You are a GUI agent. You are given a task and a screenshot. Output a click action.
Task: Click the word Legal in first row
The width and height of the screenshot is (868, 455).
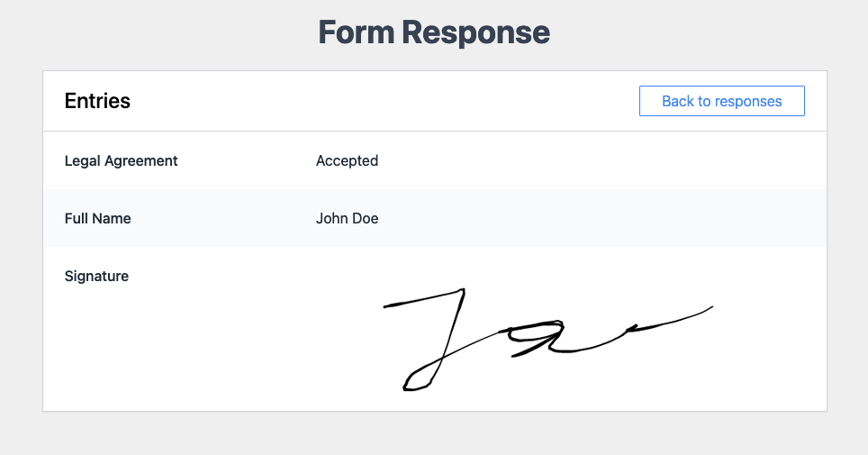[83, 160]
